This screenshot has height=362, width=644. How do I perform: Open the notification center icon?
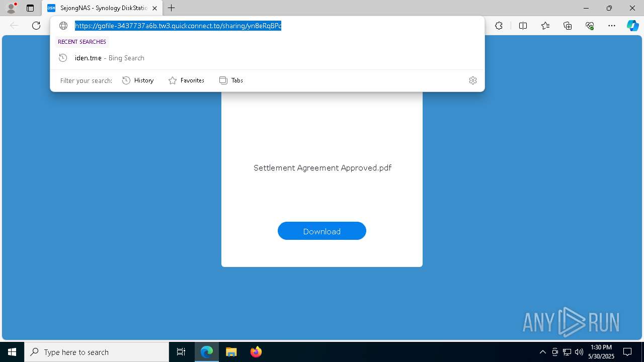click(x=627, y=352)
